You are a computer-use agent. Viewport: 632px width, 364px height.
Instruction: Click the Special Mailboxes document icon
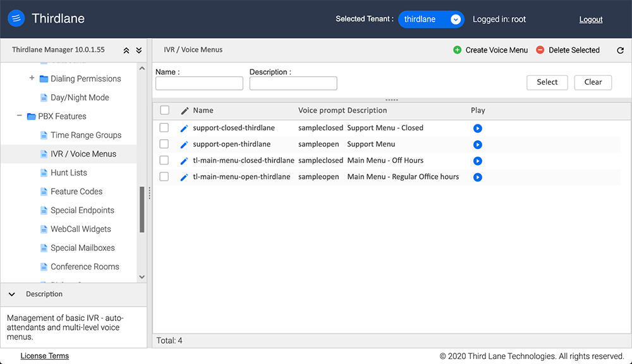44,248
